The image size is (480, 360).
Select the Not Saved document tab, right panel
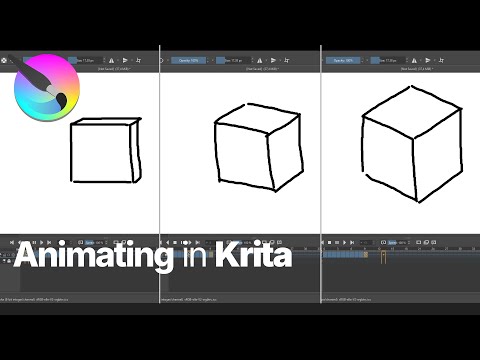417,69
